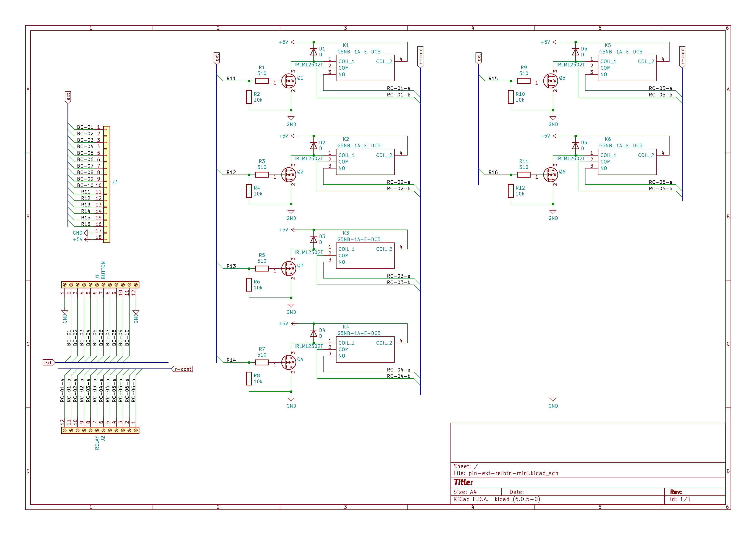The height and width of the screenshot is (535, 756).
Task: Select the Q6 MOSFET transistor symbol
Action: [550, 175]
